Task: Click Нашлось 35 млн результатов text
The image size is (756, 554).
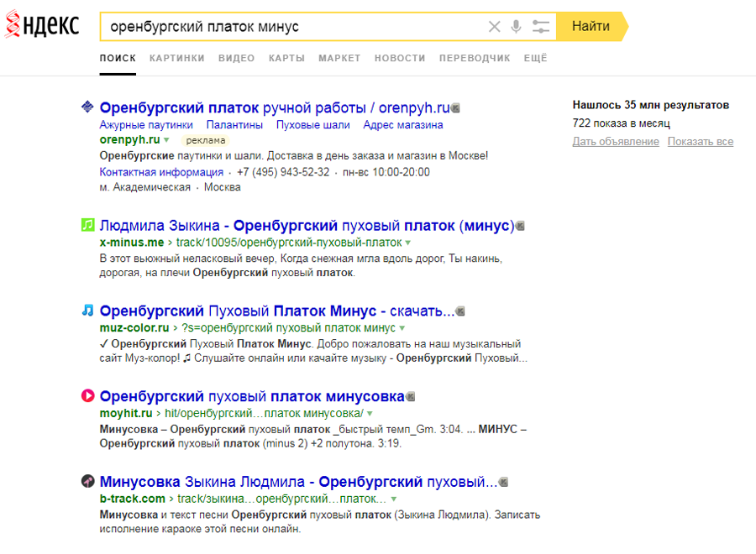Action: point(650,105)
